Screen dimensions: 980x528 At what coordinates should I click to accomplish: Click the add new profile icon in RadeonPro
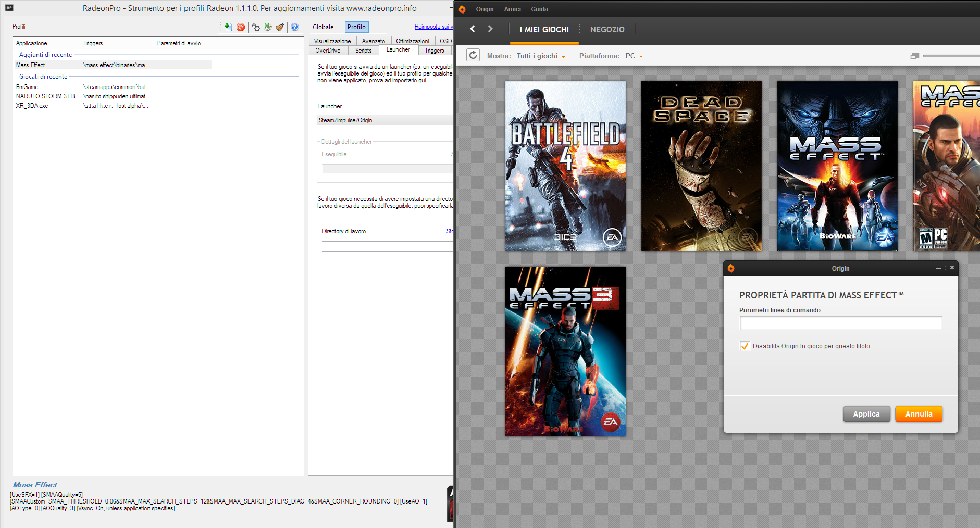228,27
